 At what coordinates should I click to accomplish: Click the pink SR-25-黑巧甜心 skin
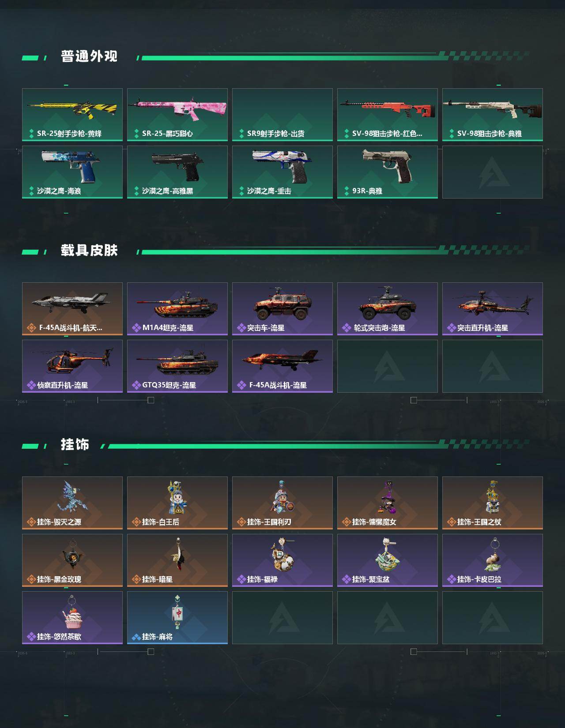click(177, 115)
